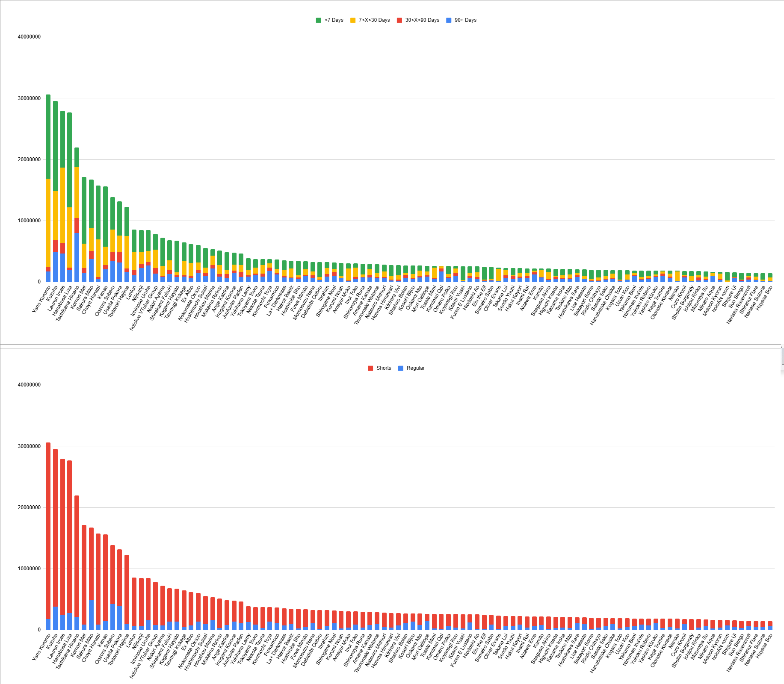The height and width of the screenshot is (684, 784).
Task: Click the red 30<X<90 Days legend swatch
Action: pyautogui.click(x=399, y=20)
